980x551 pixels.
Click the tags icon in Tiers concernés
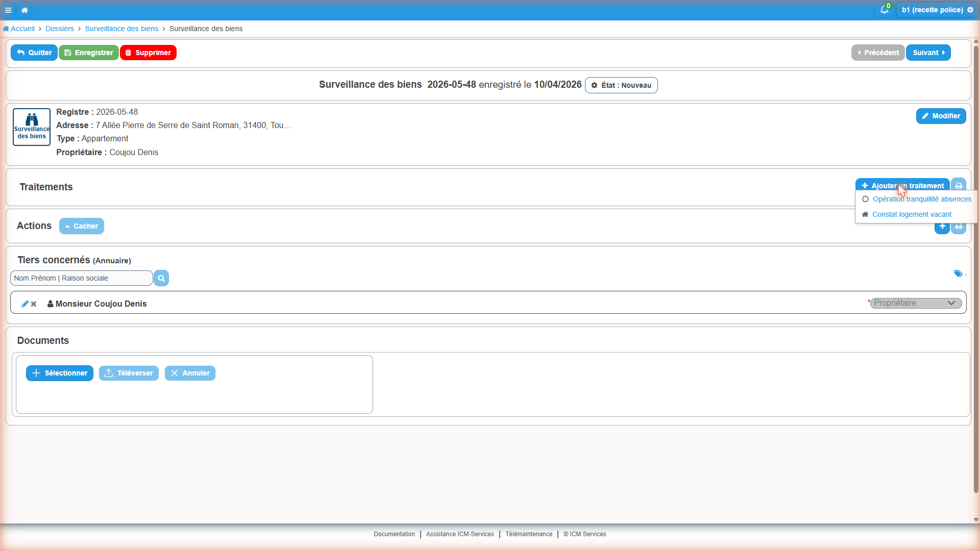pyautogui.click(x=958, y=274)
